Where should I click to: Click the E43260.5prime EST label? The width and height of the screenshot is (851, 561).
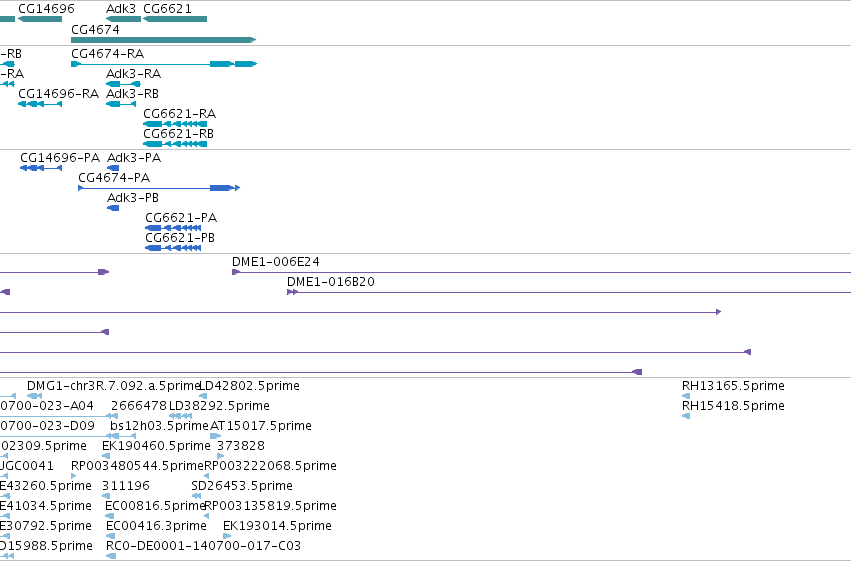pyautogui.click(x=46, y=486)
